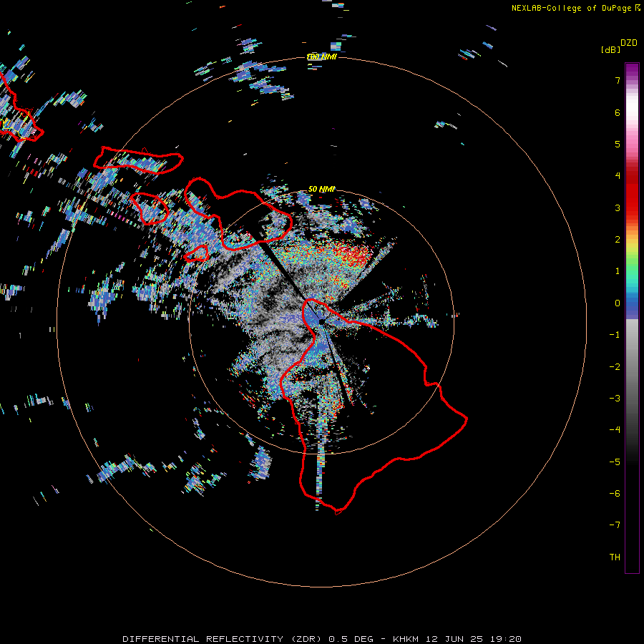
Task: Click the [dB] unit label
Action: (x=611, y=49)
